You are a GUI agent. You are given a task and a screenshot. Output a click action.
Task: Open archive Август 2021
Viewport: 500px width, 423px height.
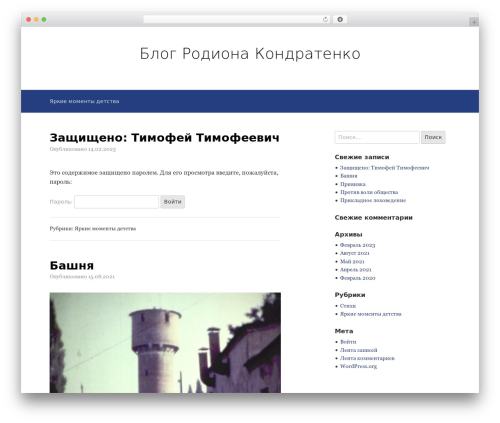(x=355, y=253)
